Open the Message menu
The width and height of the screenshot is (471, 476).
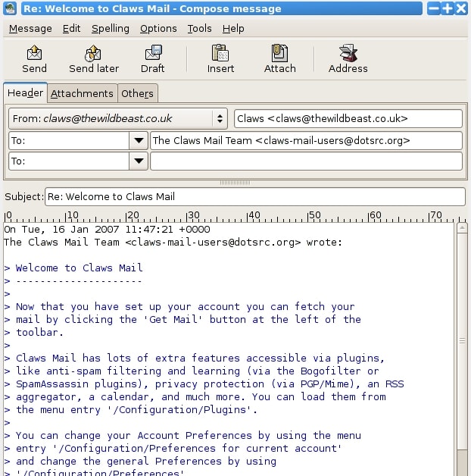30,29
